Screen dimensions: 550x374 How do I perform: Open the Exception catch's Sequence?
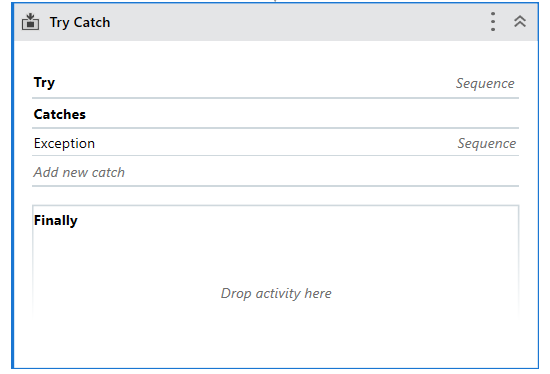click(487, 143)
